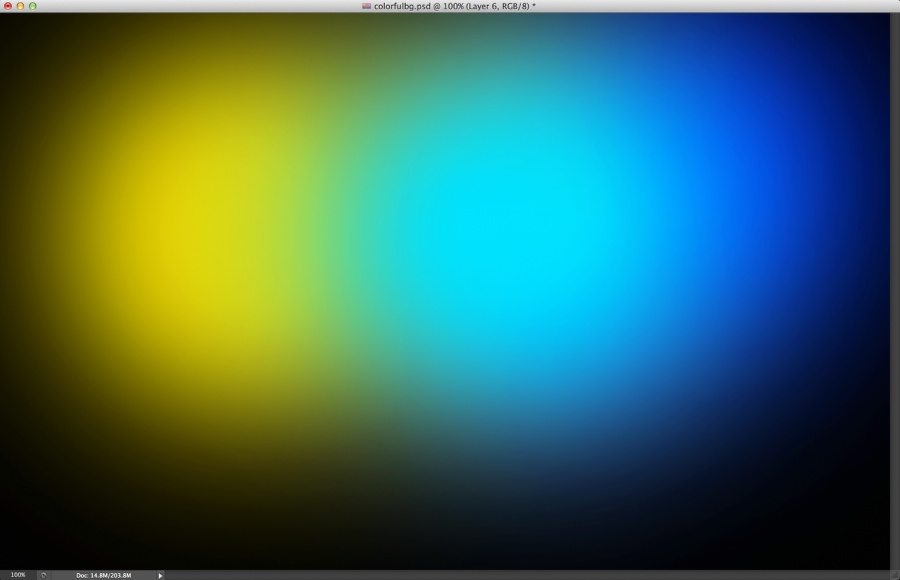Click the PSD document icon in title bar
Image resolution: width=900 pixels, height=580 pixels.
click(x=366, y=6)
